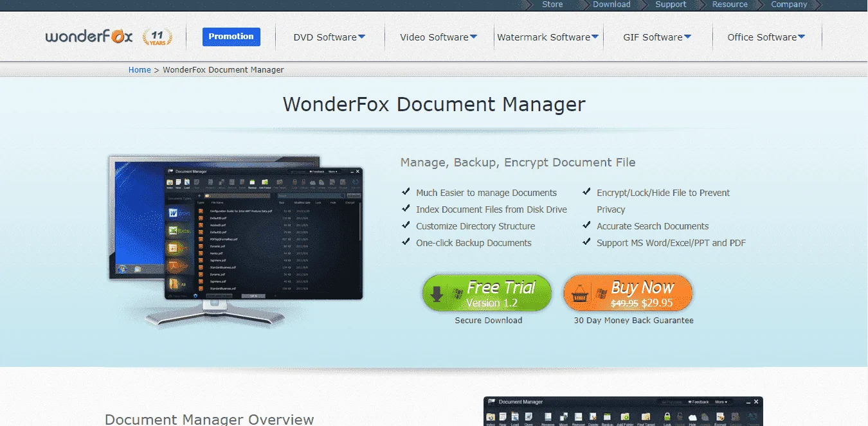Click the green Lock icon in bottom screenshot
The width and height of the screenshot is (868, 426).
tap(667, 417)
